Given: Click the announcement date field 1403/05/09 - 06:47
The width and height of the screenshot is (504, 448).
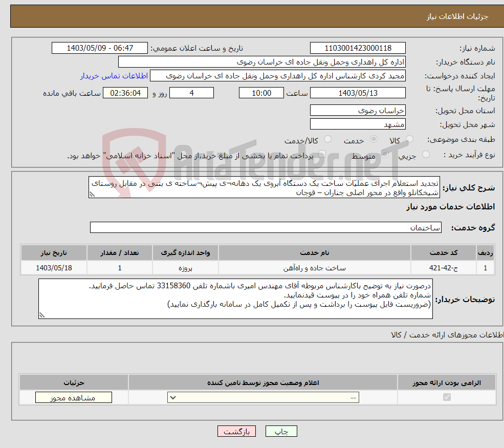Looking at the screenshot, I should point(100,48).
